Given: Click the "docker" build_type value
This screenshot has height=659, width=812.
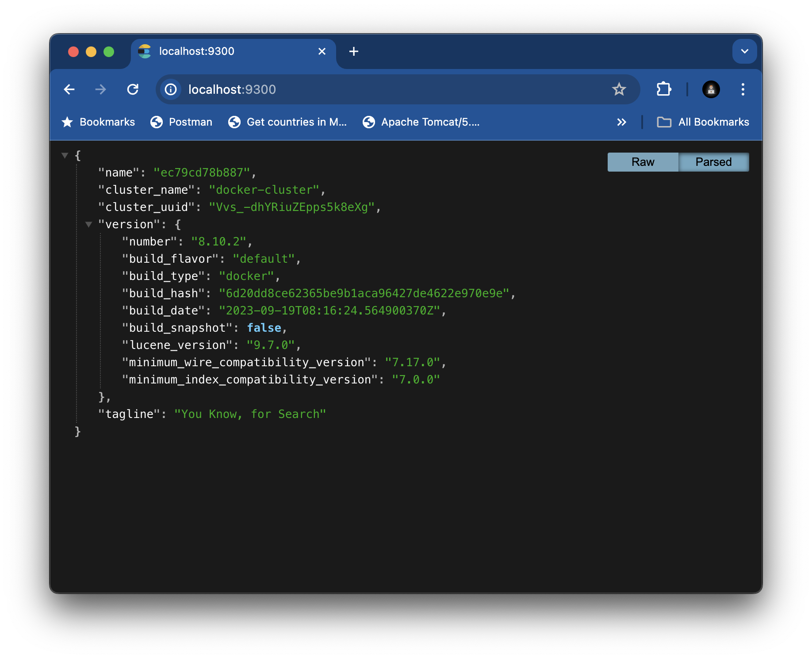Looking at the screenshot, I should [247, 276].
